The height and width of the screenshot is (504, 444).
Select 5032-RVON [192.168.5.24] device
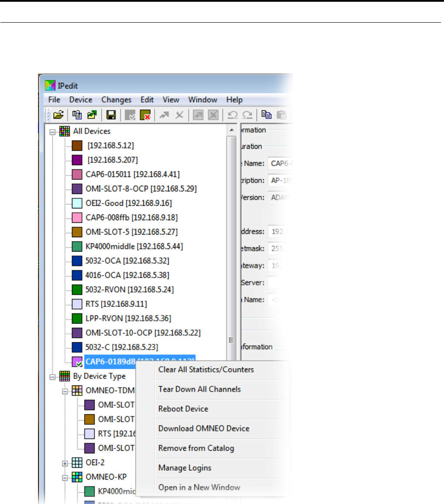point(129,289)
